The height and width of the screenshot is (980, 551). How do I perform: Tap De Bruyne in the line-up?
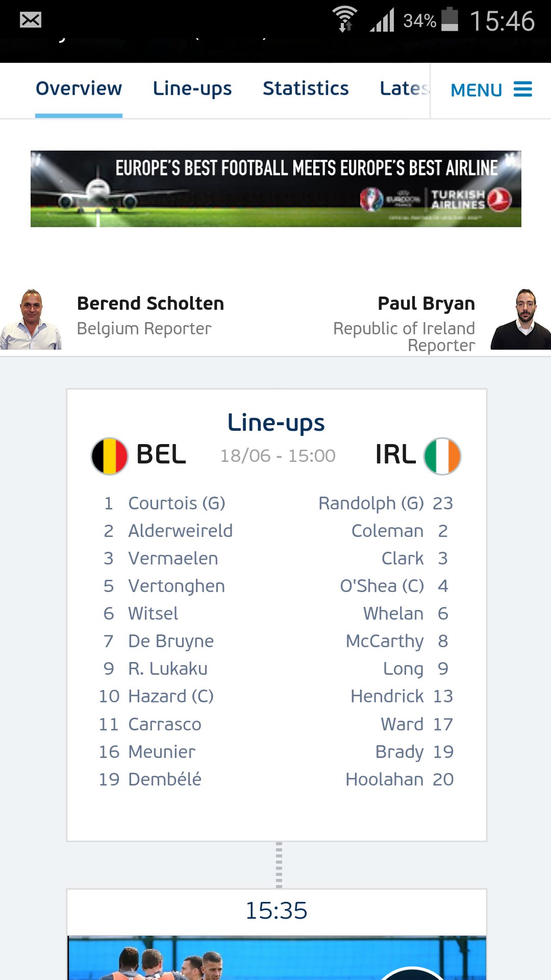pyautogui.click(x=171, y=641)
